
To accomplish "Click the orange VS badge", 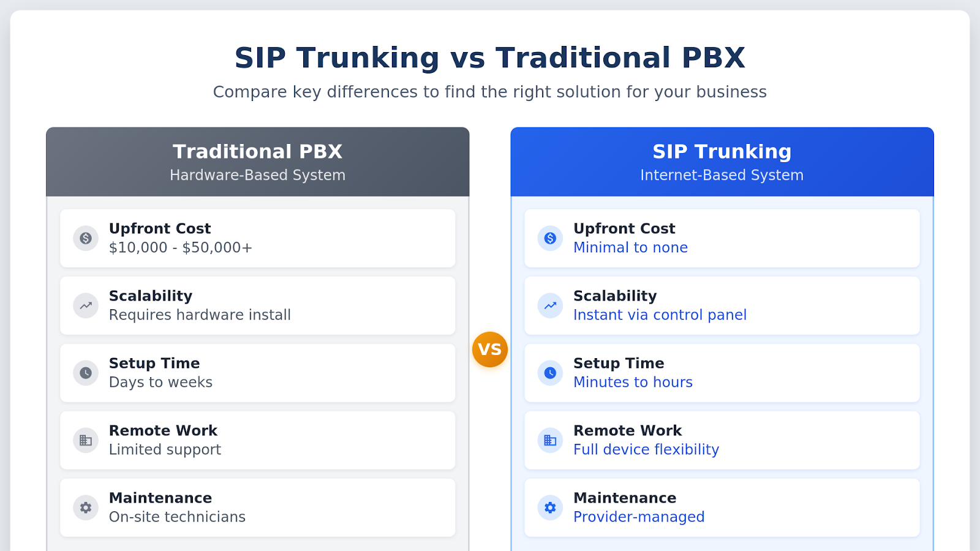I will coord(490,350).
